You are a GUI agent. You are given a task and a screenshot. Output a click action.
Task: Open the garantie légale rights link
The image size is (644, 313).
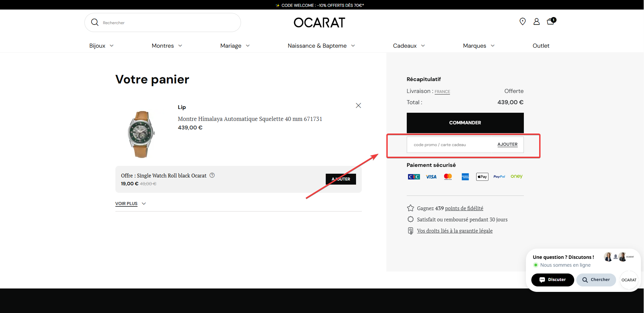pyautogui.click(x=455, y=231)
